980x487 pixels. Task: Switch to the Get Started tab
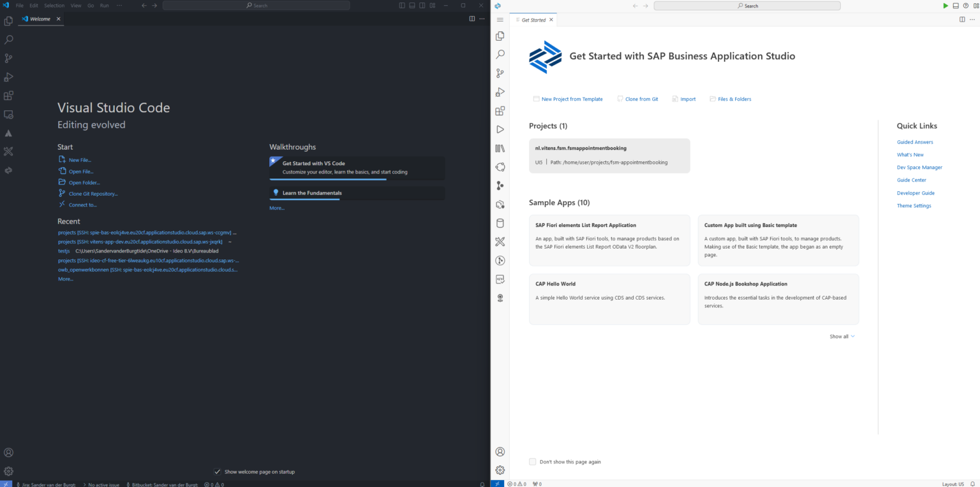[533, 19]
